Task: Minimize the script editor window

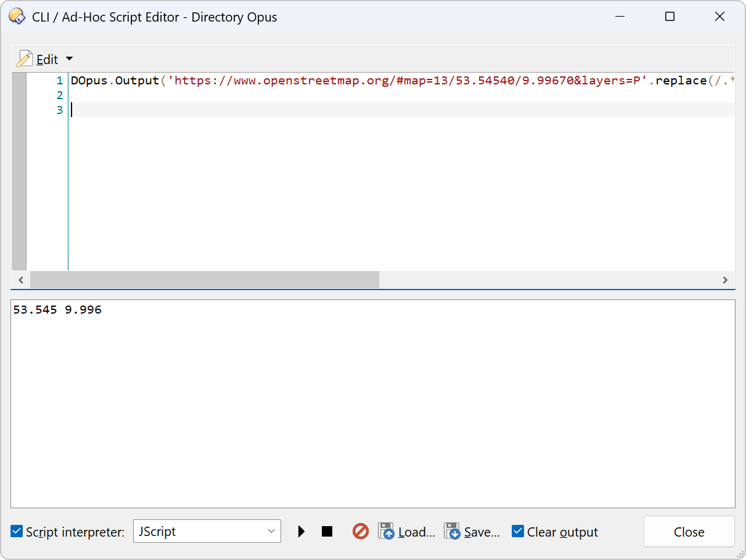Action: 620,17
